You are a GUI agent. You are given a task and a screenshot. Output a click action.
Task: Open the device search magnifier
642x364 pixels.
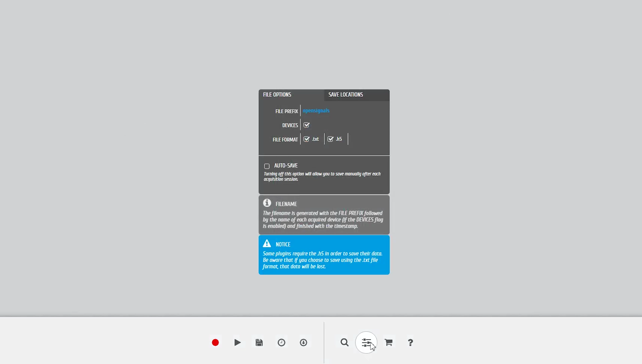click(344, 342)
